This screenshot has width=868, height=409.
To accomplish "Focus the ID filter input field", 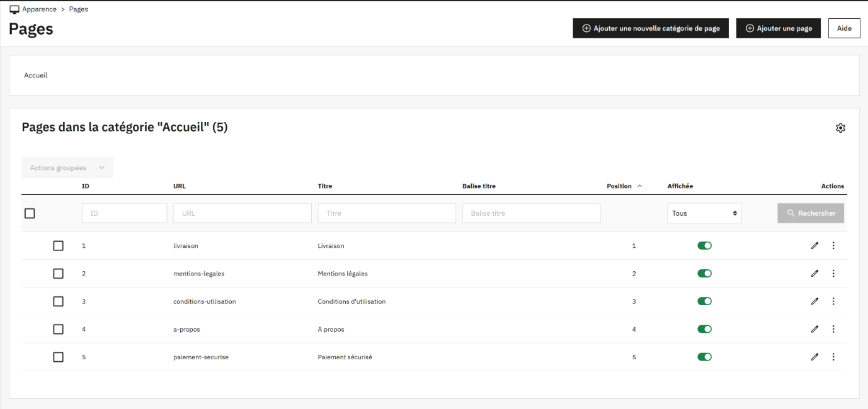I will pyautogui.click(x=125, y=213).
